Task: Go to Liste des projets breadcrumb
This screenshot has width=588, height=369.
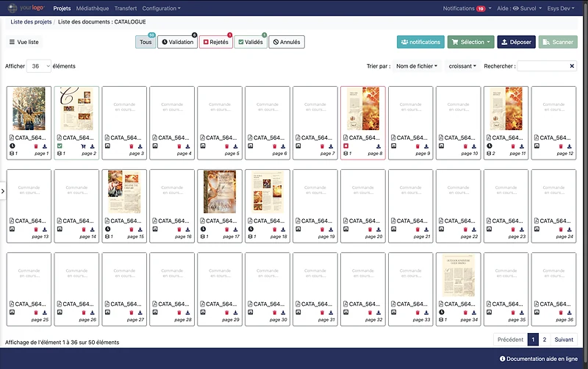Action: pos(31,22)
